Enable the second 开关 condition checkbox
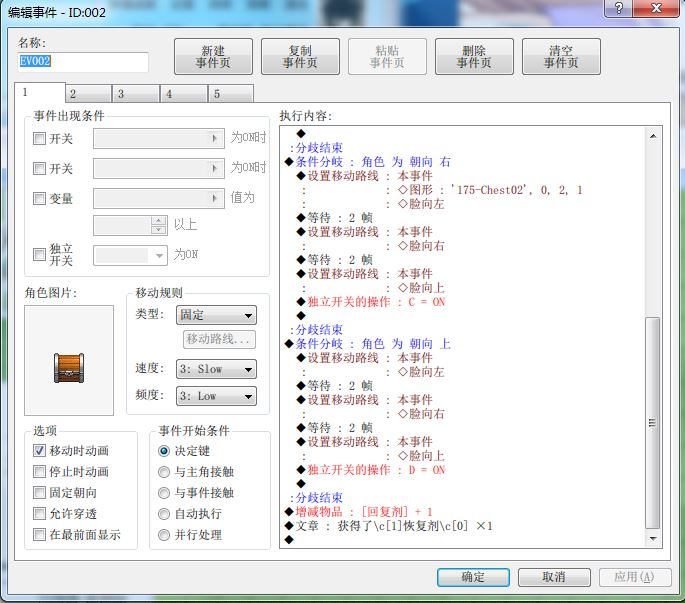The width and height of the screenshot is (685, 603). pos(39,169)
